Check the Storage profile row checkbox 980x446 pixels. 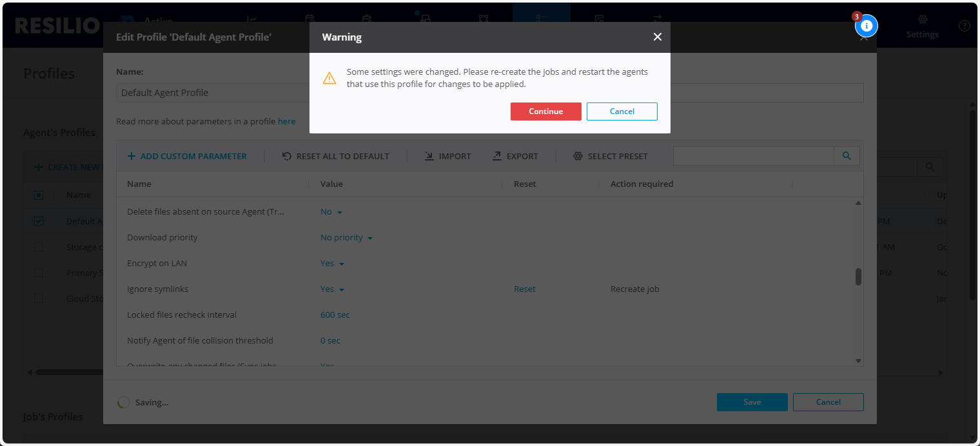coord(39,247)
